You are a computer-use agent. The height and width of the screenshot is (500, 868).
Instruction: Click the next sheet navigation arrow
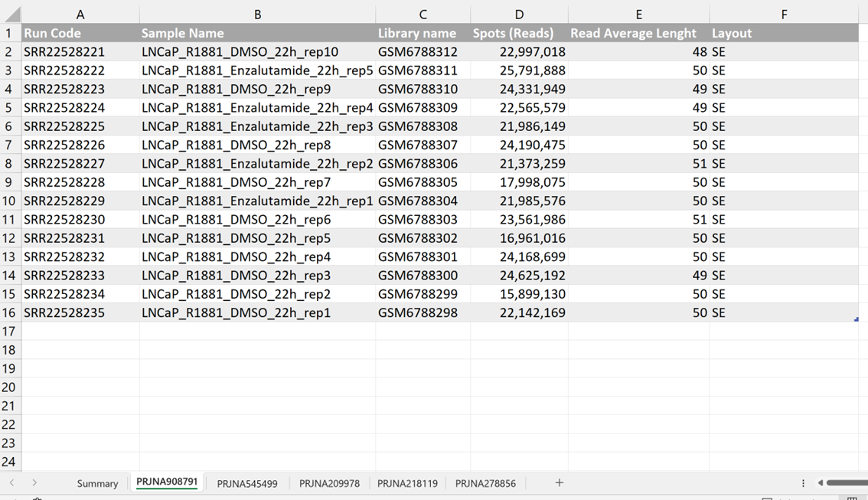34,483
